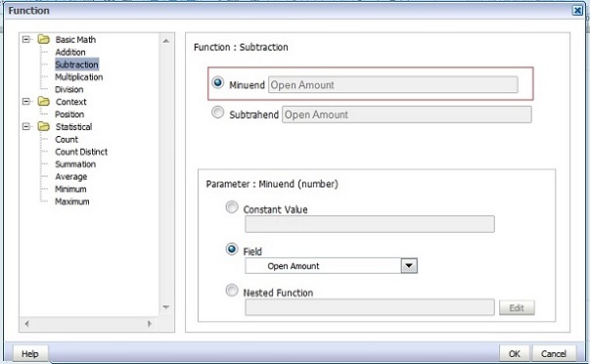Select the Summation function
This screenshot has height=364, width=590.
[x=75, y=164]
